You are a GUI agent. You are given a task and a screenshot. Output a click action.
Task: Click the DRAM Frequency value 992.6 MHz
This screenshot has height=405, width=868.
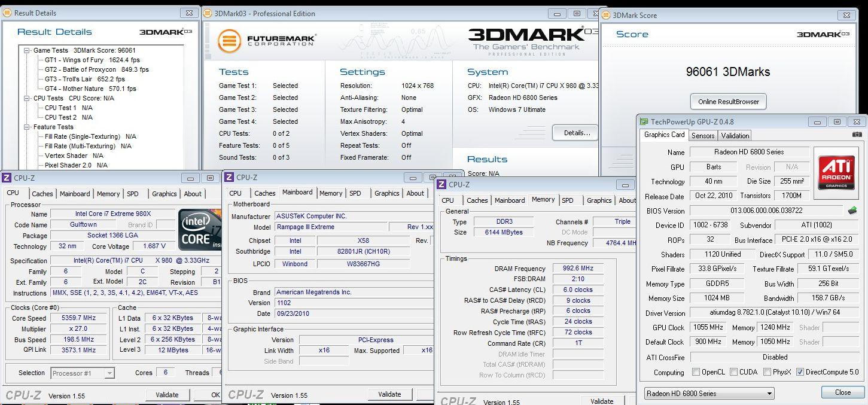[578, 269]
